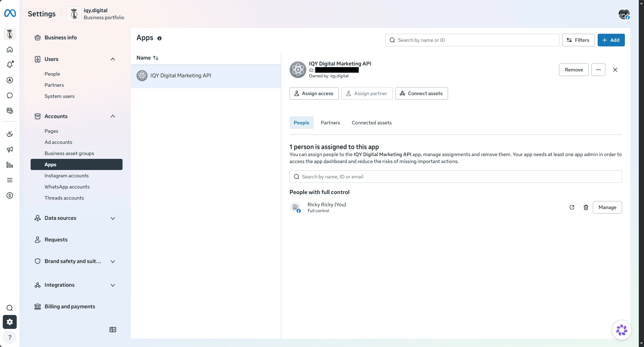Image resolution: width=644 pixels, height=347 pixels.
Task: Open the Ads Manager compass icon
Action: click(10, 80)
